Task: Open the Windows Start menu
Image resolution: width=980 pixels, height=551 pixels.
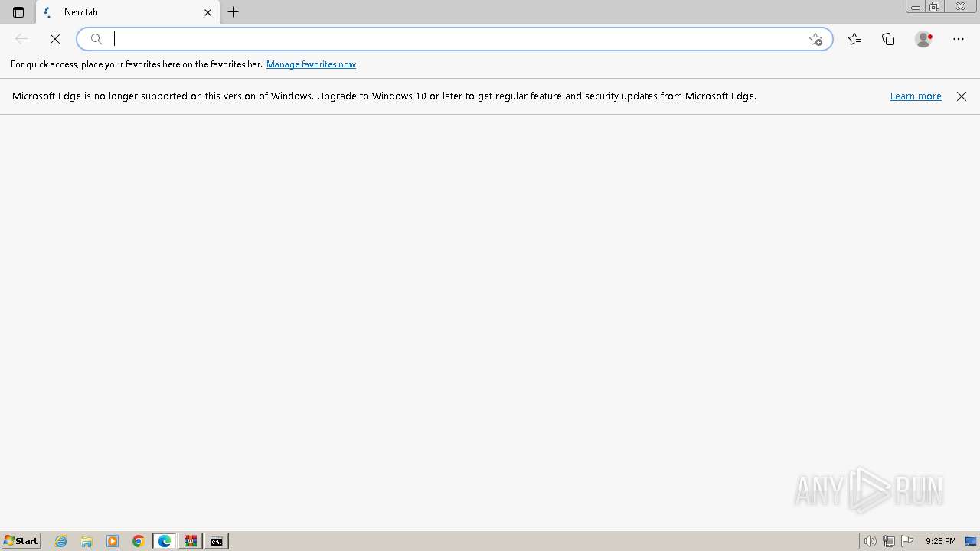Action: (21, 541)
